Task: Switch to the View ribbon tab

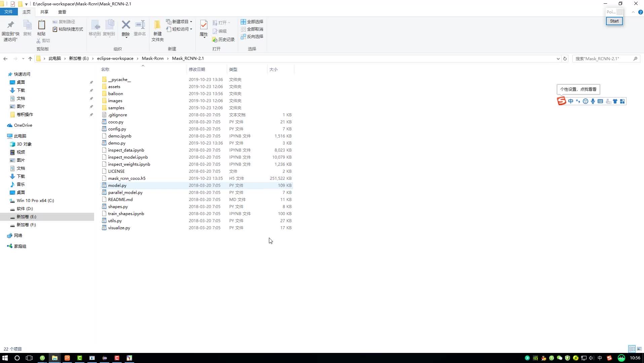Action: pyautogui.click(x=62, y=12)
